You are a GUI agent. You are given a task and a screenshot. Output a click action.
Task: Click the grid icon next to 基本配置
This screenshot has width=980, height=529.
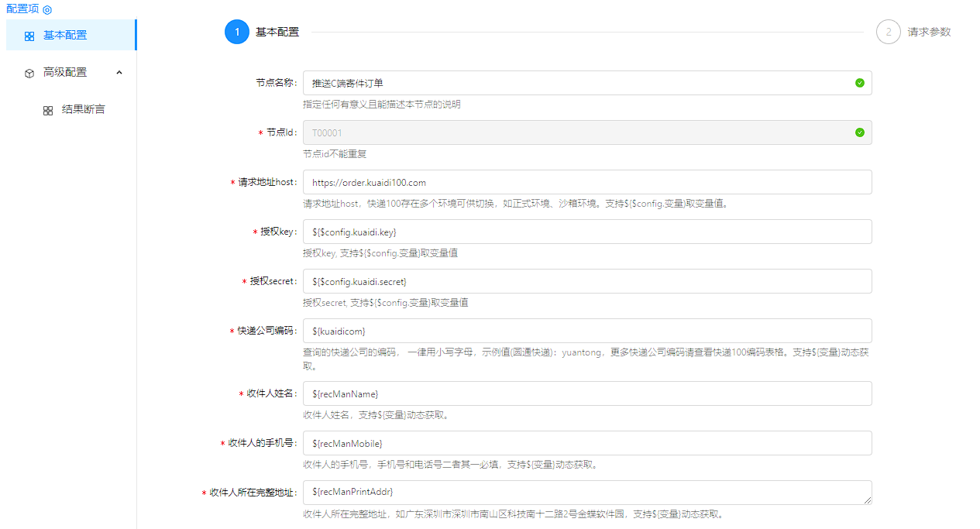point(29,36)
